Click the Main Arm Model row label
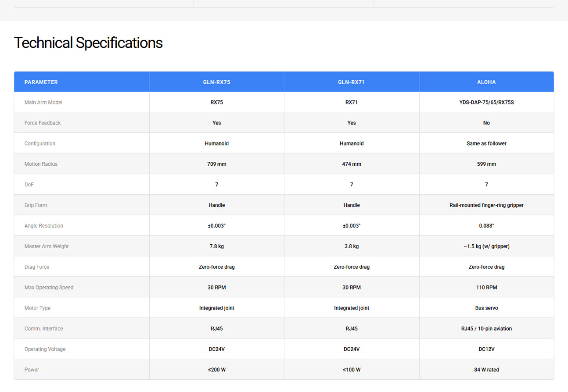Viewport: 568px width, 392px height. (x=43, y=102)
